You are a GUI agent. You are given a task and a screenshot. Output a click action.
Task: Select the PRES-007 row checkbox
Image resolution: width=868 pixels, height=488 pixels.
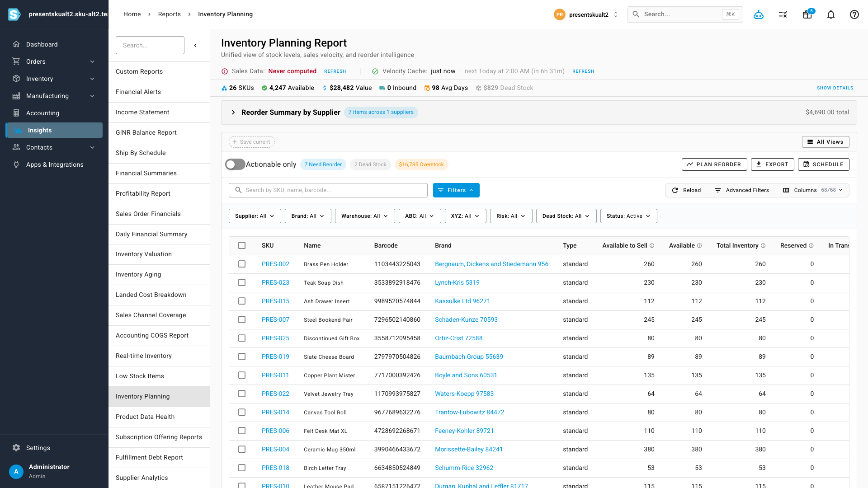tap(242, 320)
